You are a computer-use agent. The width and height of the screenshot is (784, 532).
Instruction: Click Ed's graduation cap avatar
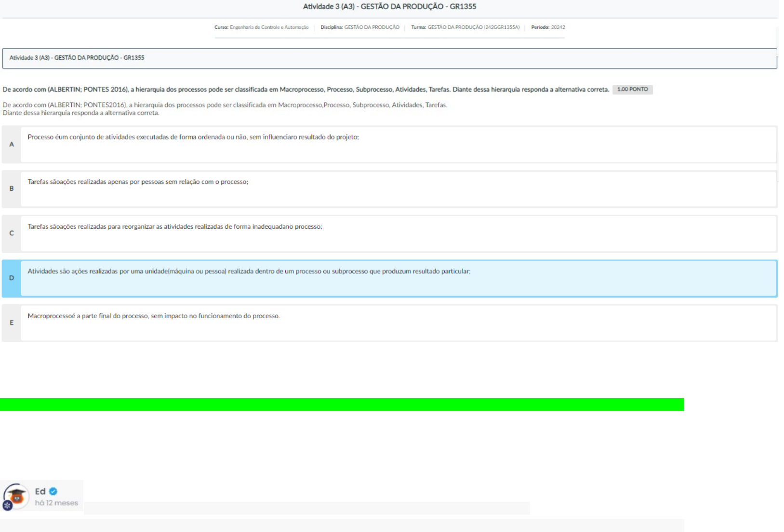coord(16,496)
